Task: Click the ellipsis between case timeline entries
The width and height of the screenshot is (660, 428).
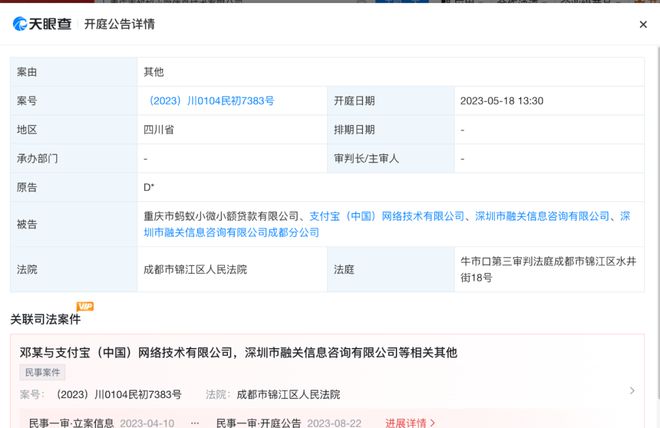Action: point(195,423)
